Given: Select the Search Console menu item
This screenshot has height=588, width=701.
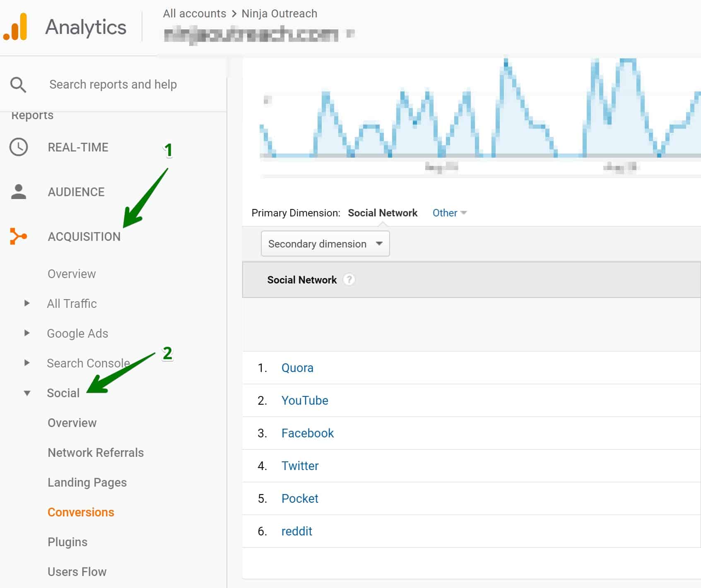Looking at the screenshot, I should (88, 363).
